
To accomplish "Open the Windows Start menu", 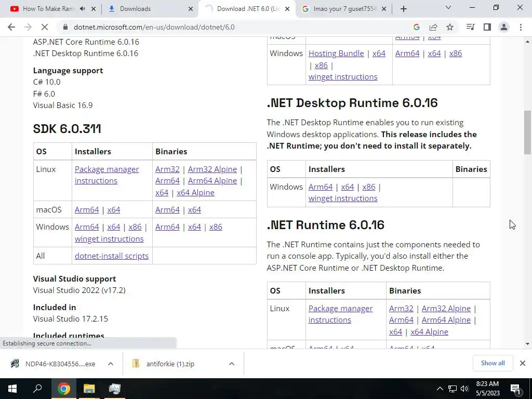I will (12, 389).
